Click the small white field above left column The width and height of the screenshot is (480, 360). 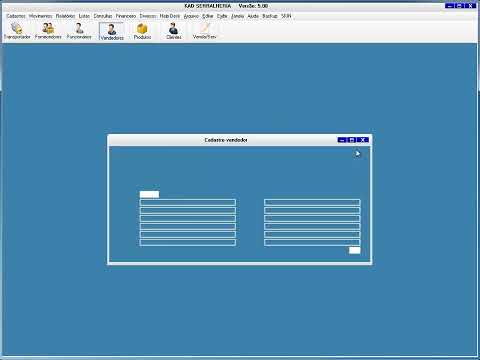click(149, 194)
